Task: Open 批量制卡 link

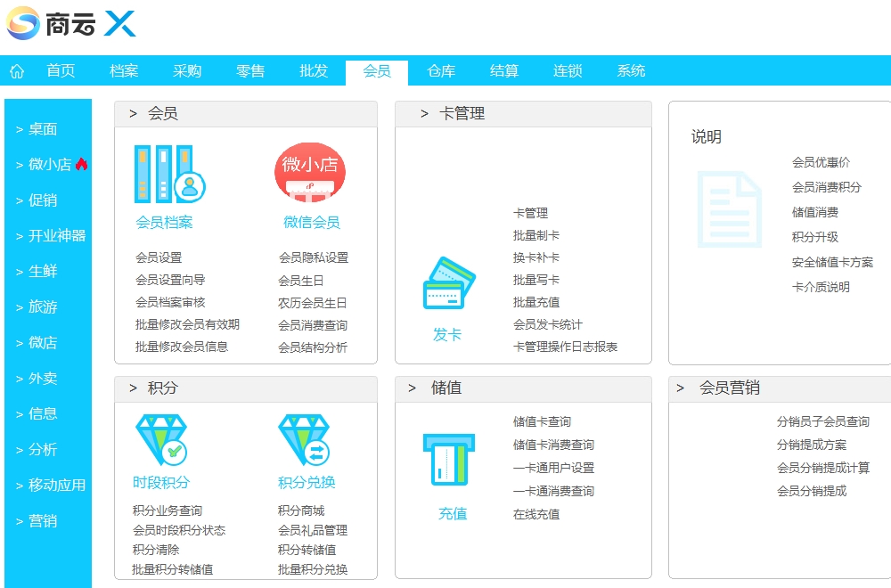Action: pyautogui.click(x=536, y=235)
